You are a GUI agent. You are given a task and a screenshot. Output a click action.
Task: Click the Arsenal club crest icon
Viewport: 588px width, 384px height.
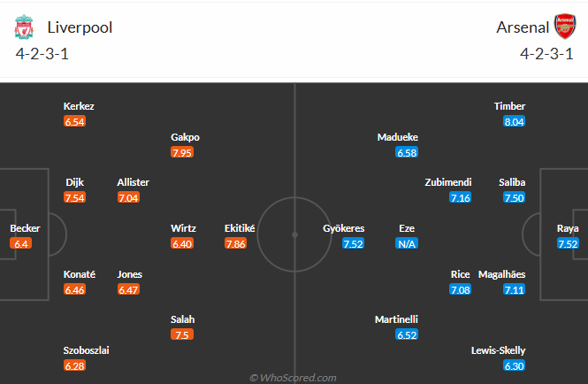[x=563, y=26]
